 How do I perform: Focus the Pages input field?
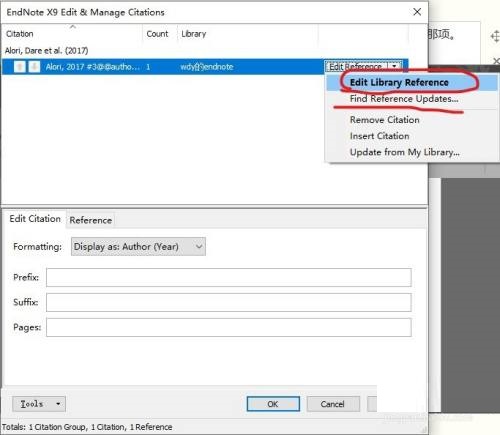tap(229, 327)
